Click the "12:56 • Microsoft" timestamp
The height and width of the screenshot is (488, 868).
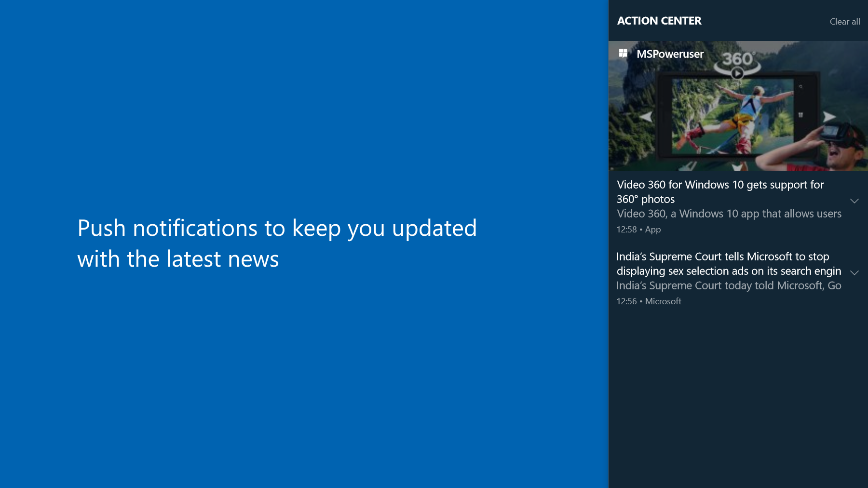pyautogui.click(x=649, y=301)
